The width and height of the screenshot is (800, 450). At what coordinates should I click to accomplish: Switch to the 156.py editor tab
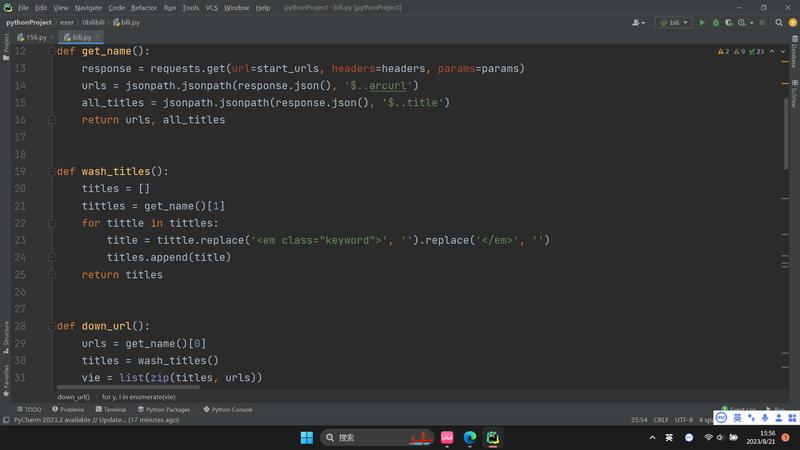point(35,37)
